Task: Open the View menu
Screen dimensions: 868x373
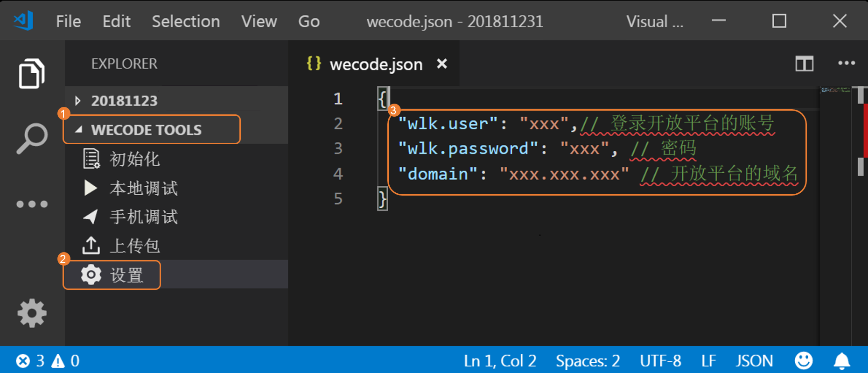Action: click(x=259, y=21)
